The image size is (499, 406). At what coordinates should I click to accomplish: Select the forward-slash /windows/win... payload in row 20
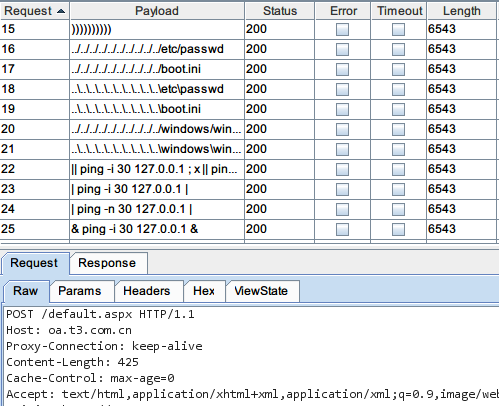tap(157, 129)
